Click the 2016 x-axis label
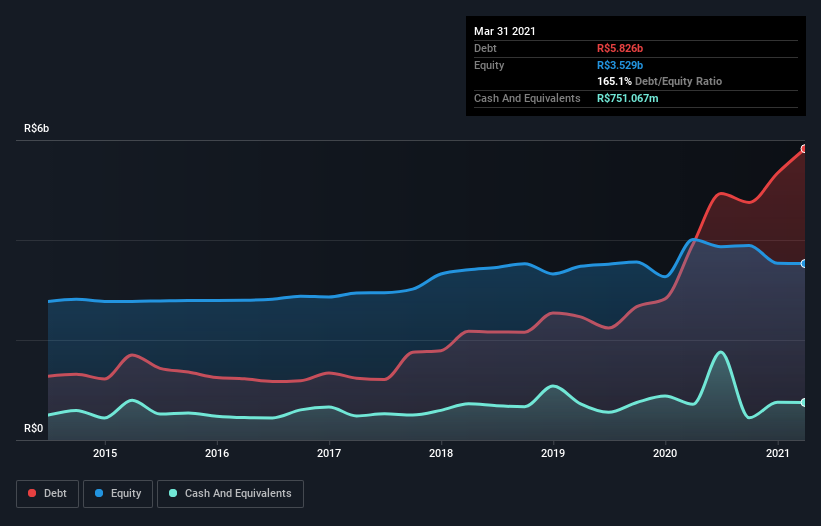The width and height of the screenshot is (821, 526). [x=217, y=453]
